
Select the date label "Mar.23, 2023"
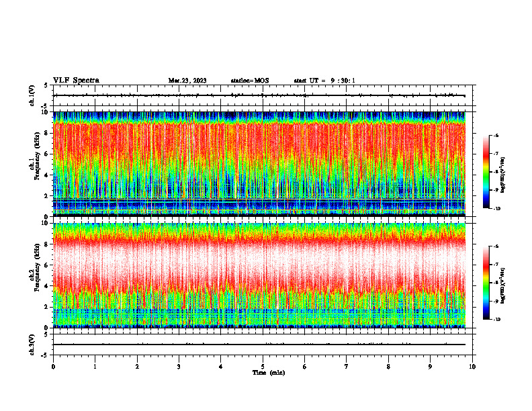pos(187,81)
